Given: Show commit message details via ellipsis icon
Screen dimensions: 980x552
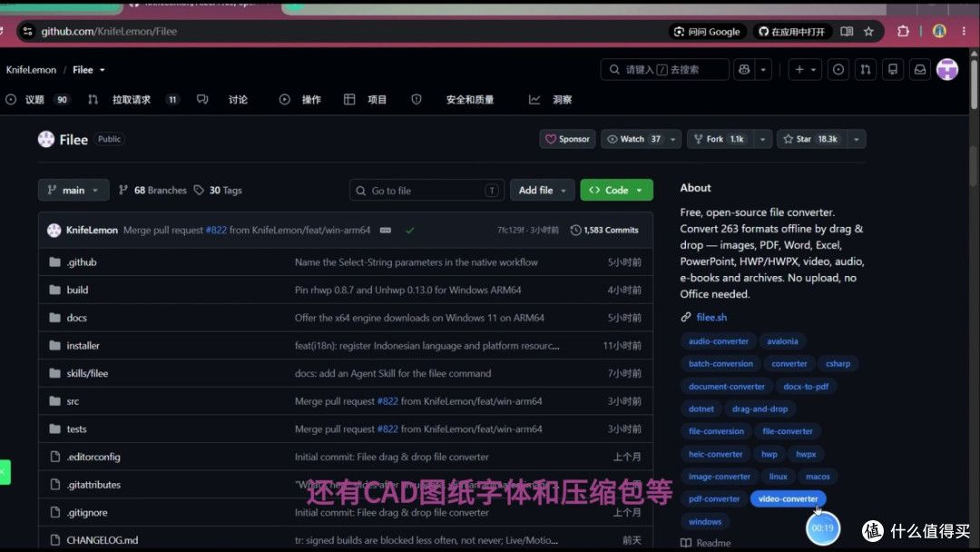Looking at the screenshot, I should [386, 230].
